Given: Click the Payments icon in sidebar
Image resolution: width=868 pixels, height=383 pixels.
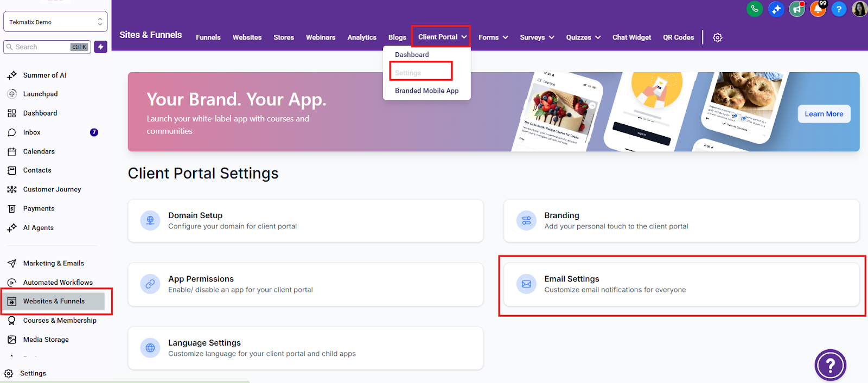Looking at the screenshot, I should (x=12, y=209).
